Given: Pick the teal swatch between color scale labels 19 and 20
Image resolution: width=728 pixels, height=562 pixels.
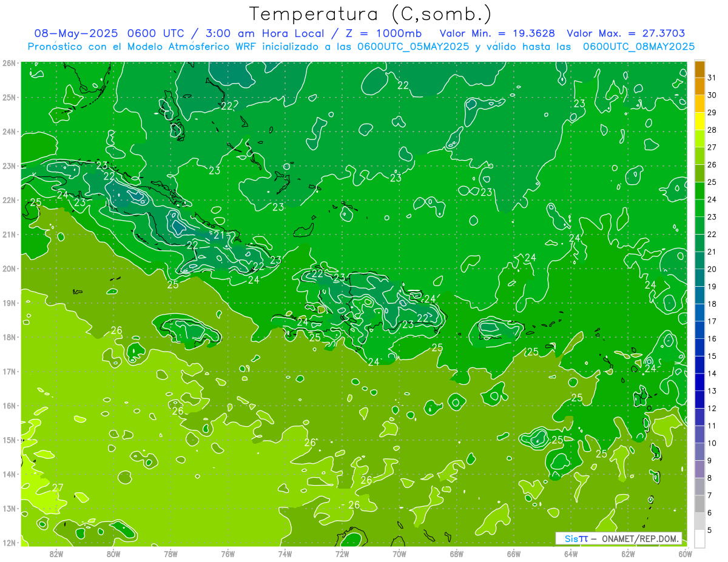Looking at the screenshot, I should [699, 278].
